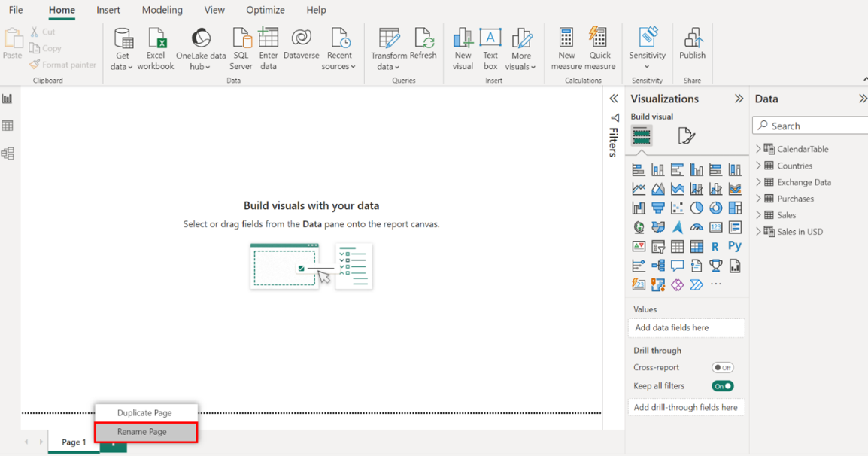Switch to the Modeling ribbon tab
This screenshot has width=868, height=456.
click(x=162, y=10)
